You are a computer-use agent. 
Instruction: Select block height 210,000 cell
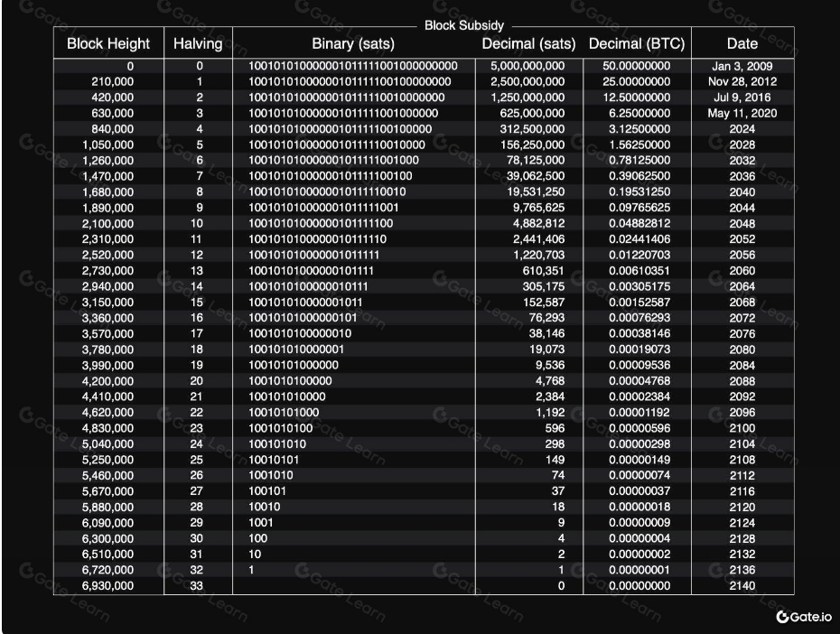113,82
